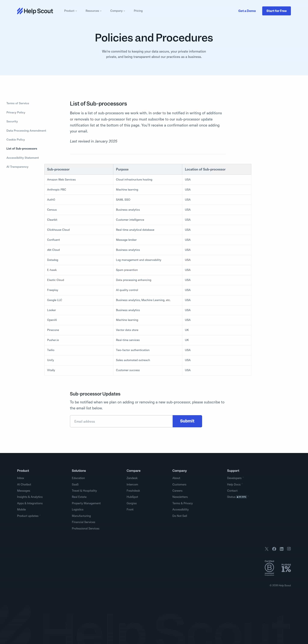Expand the Company dropdown
This screenshot has height=644, width=308.
click(117, 11)
